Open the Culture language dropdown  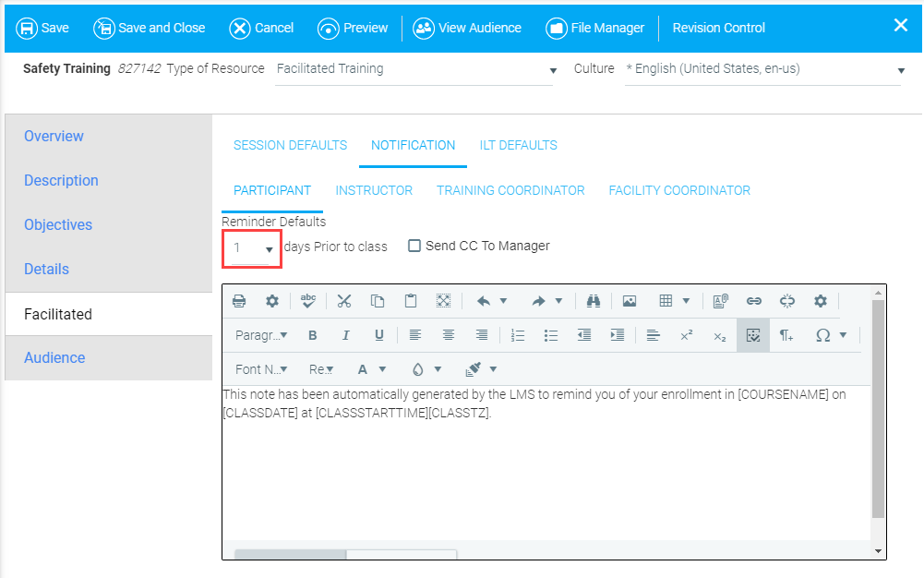pos(901,70)
